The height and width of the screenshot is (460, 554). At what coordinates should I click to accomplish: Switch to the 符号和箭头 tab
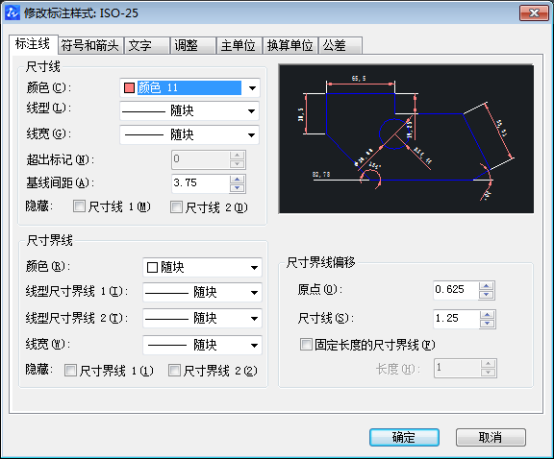coord(90,46)
